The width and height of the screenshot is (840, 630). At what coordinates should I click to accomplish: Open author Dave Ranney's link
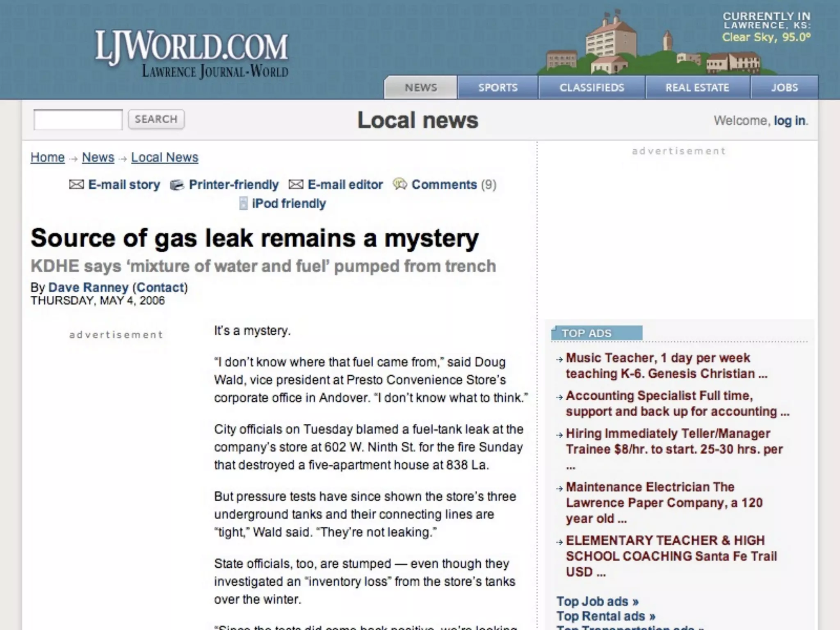[89, 288]
